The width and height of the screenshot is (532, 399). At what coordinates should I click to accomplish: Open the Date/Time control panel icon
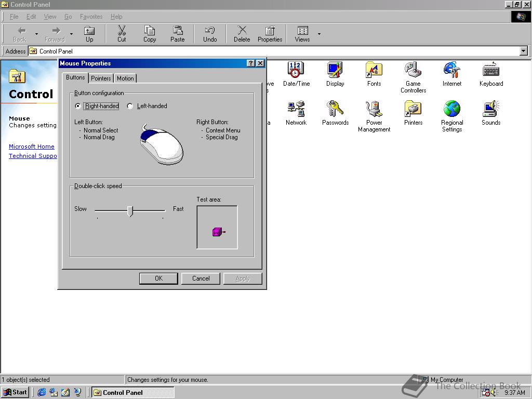pyautogui.click(x=296, y=74)
